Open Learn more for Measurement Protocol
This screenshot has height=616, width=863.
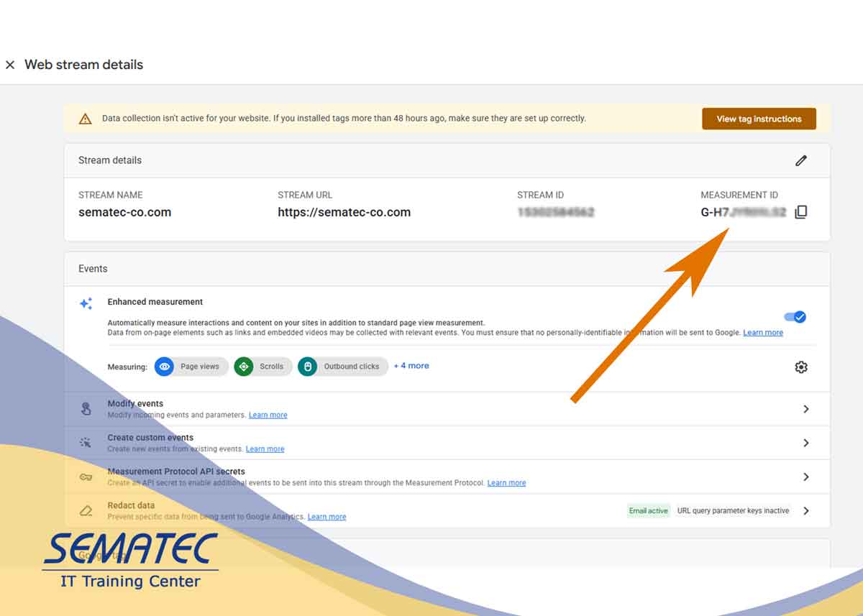pos(506,483)
